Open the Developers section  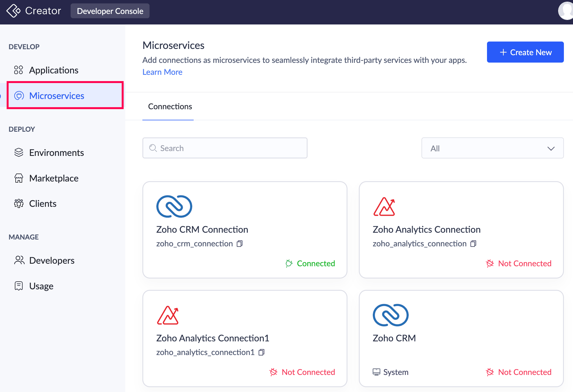tap(52, 261)
